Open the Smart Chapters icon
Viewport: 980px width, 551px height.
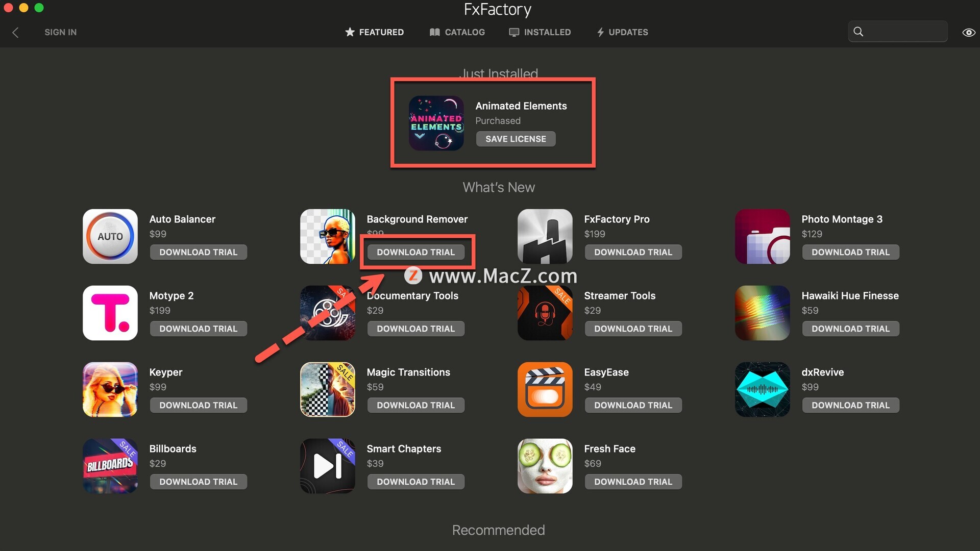click(x=328, y=466)
